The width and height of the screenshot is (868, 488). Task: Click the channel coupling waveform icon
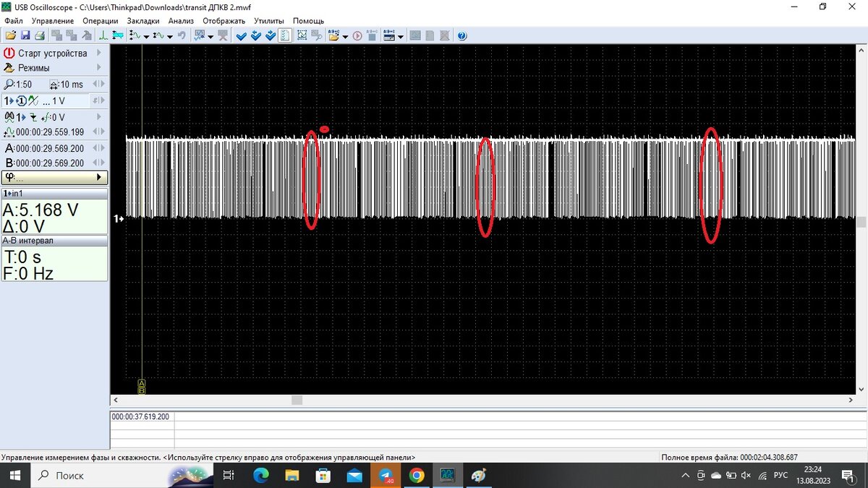click(33, 100)
